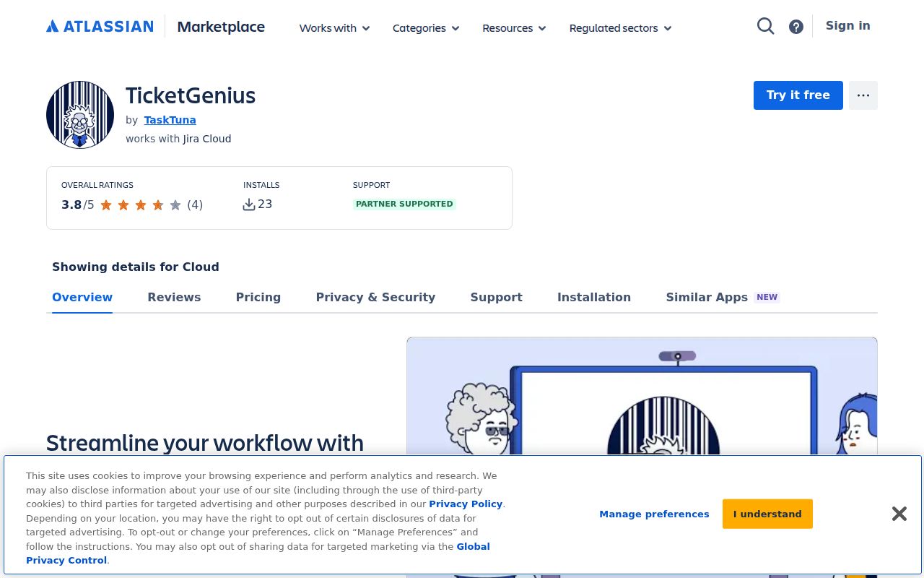The width and height of the screenshot is (924, 578).
Task: Open the more options ellipsis button
Action: pyautogui.click(x=863, y=95)
